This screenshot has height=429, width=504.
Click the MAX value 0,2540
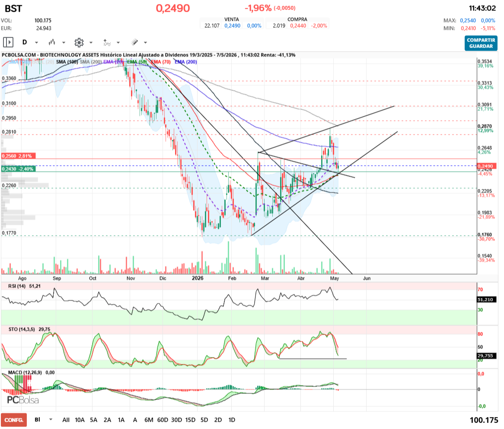(x=468, y=21)
